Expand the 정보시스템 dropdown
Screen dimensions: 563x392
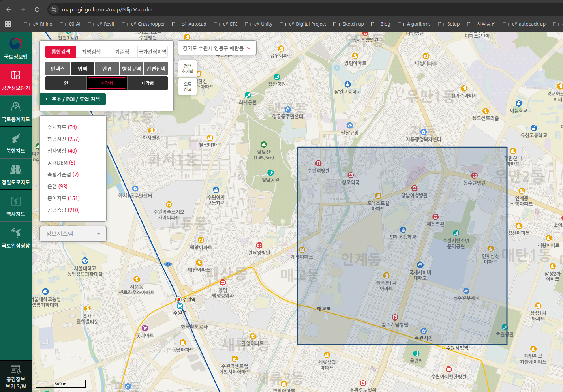(73, 234)
